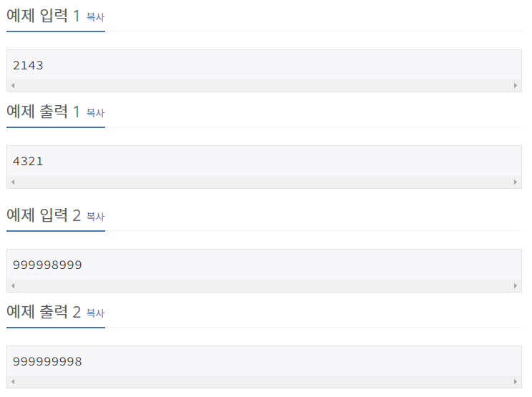
Task: Click right scroll arrow of output 1 box
Action: pyautogui.click(x=516, y=182)
